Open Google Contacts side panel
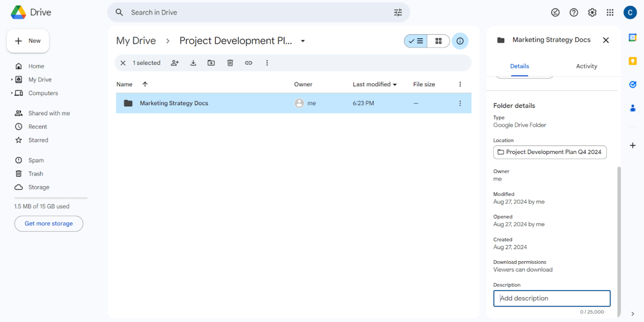Viewport: 644px width, 322px height. click(632, 108)
